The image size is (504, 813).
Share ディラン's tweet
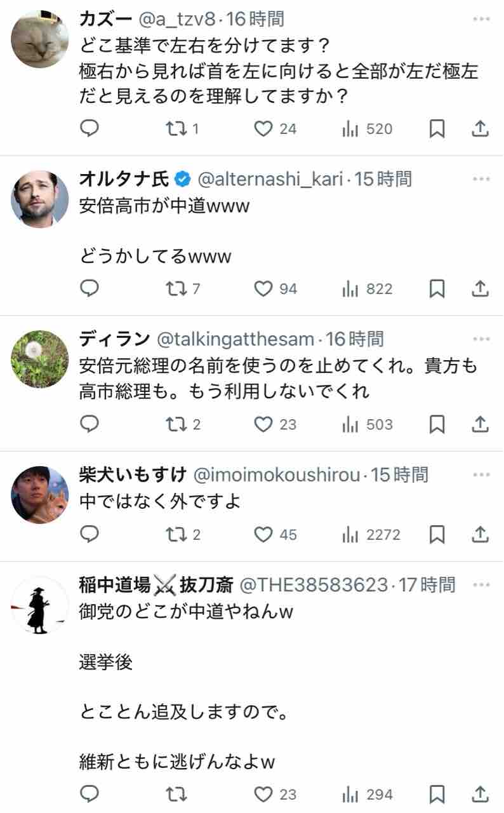tap(481, 424)
